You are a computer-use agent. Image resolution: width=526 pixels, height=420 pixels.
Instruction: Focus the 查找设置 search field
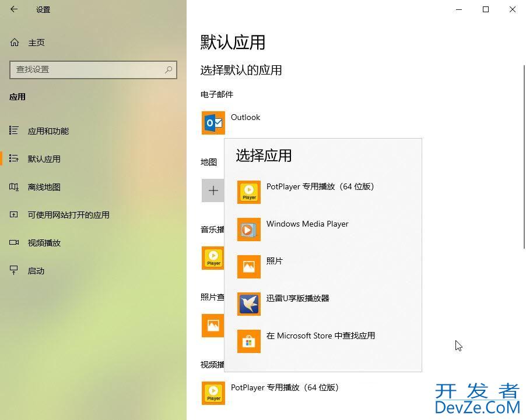(x=93, y=70)
